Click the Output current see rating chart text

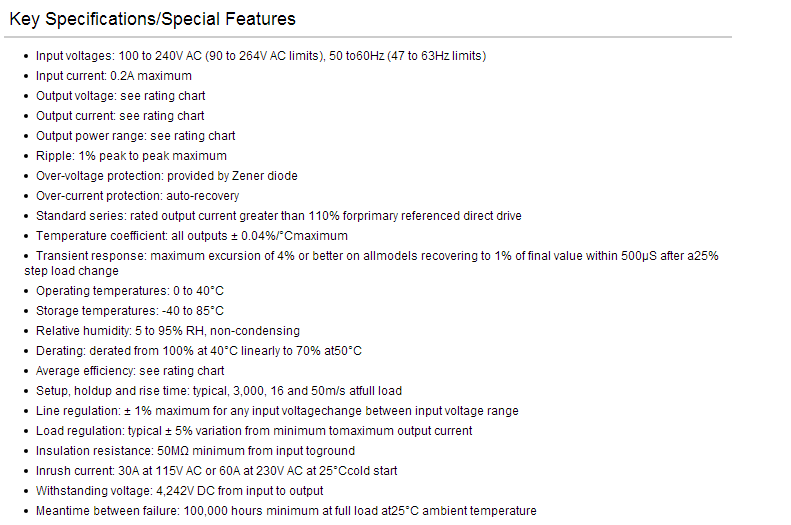coord(120,116)
